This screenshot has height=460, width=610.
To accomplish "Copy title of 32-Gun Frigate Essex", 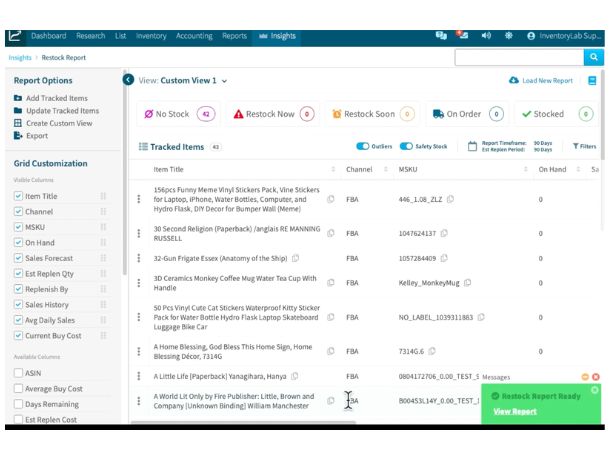I will pyautogui.click(x=296, y=258).
